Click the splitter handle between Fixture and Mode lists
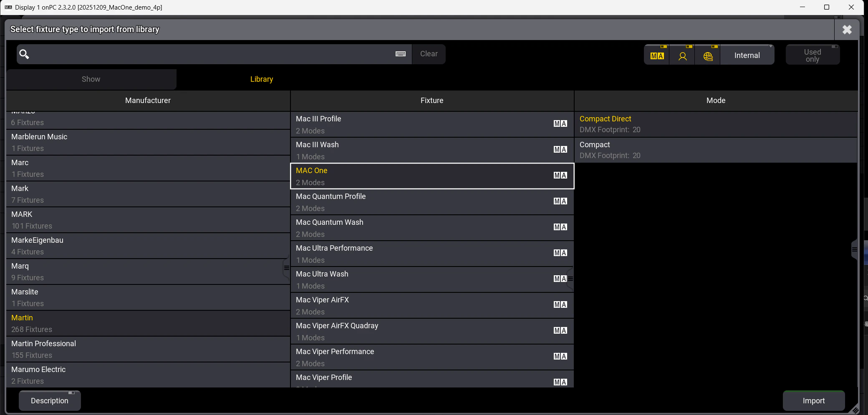 click(570, 278)
